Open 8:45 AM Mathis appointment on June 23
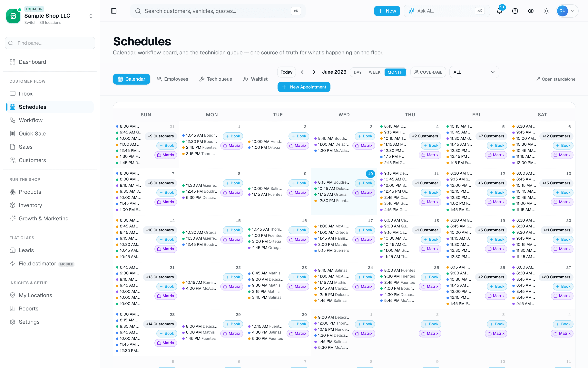 click(264, 273)
